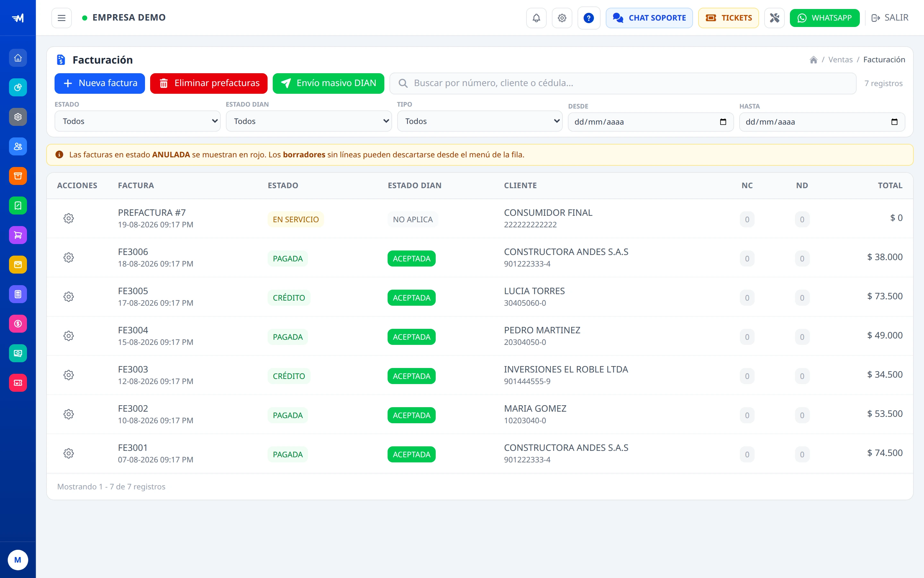Screen dimensions: 924x578
Task: Click the ACEPTADA badge for FE3005
Action: (x=411, y=298)
